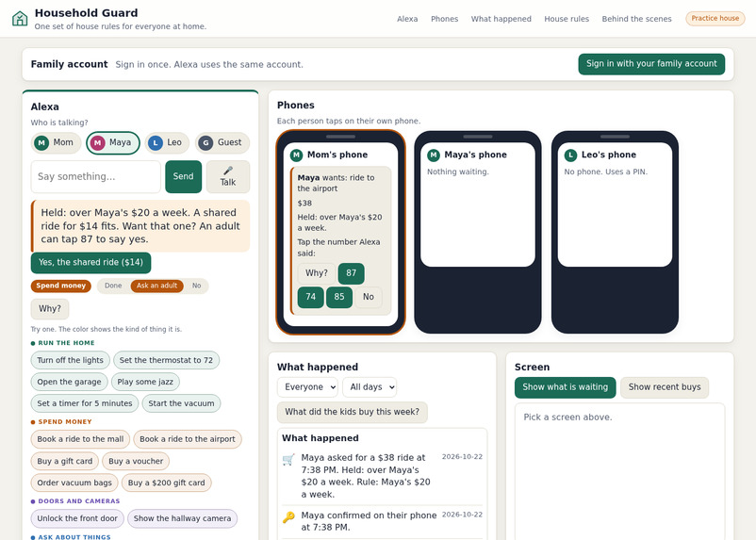This screenshot has height=540, width=756.
Task: Try the Start the vacuum suggestion
Action: click(x=181, y=403)
